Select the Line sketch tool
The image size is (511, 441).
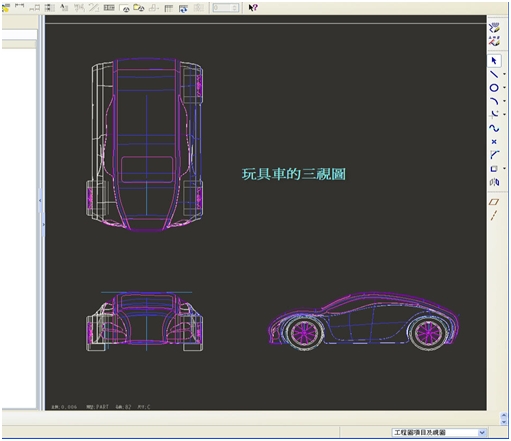[x=494, y=74]
